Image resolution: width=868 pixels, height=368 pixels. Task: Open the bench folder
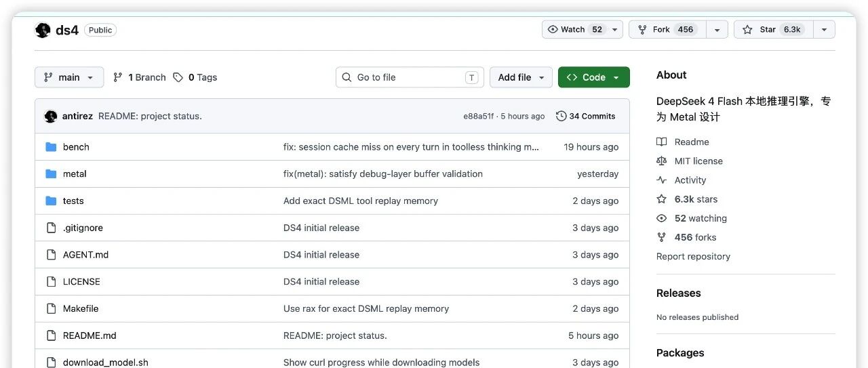point(76,147)
